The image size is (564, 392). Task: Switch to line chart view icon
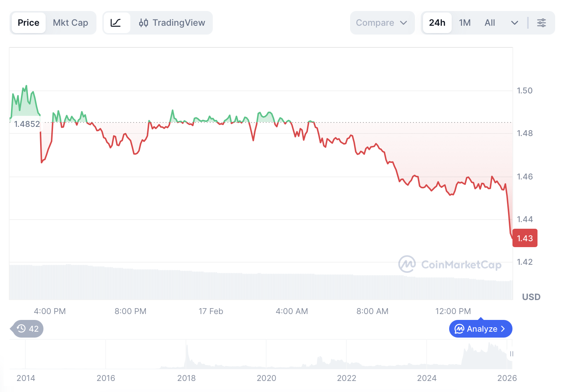(x=116, y=23)
